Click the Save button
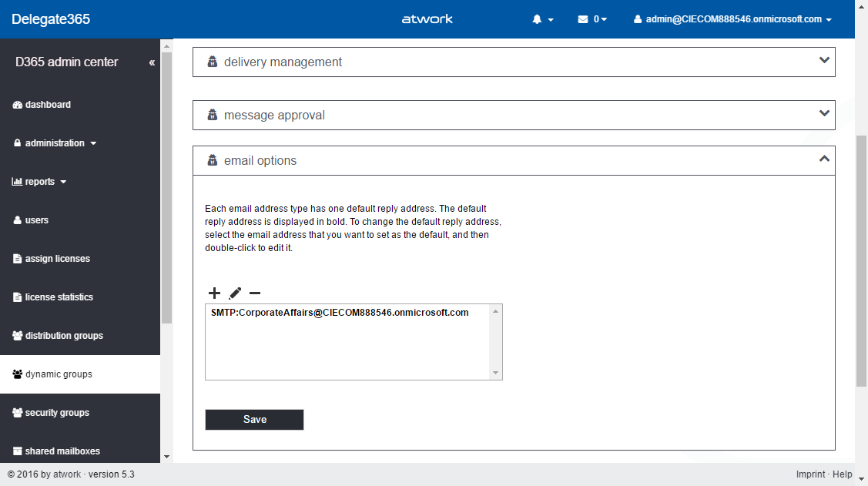The width and height of the screenshot is (868, 486). (x=254, y=419)
